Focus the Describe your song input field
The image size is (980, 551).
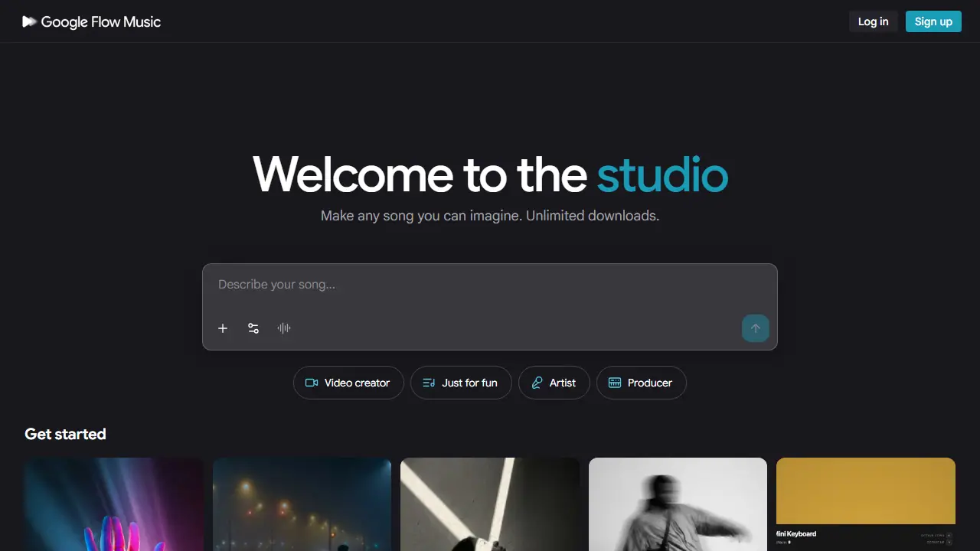tap(490, 285)
